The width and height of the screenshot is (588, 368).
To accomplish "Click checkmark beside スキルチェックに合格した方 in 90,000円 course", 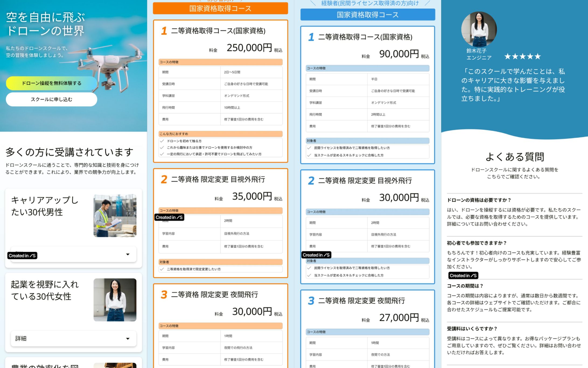I will [x=309, y=155].
